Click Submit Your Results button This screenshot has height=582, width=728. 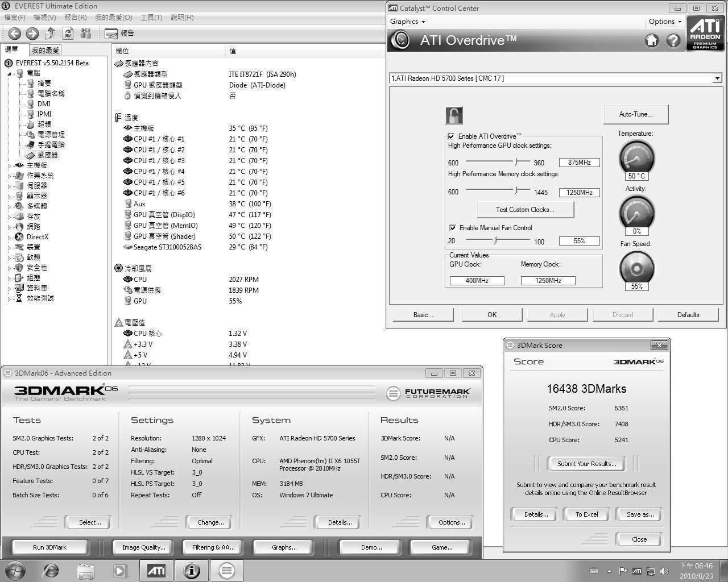(x=586, y=464)
